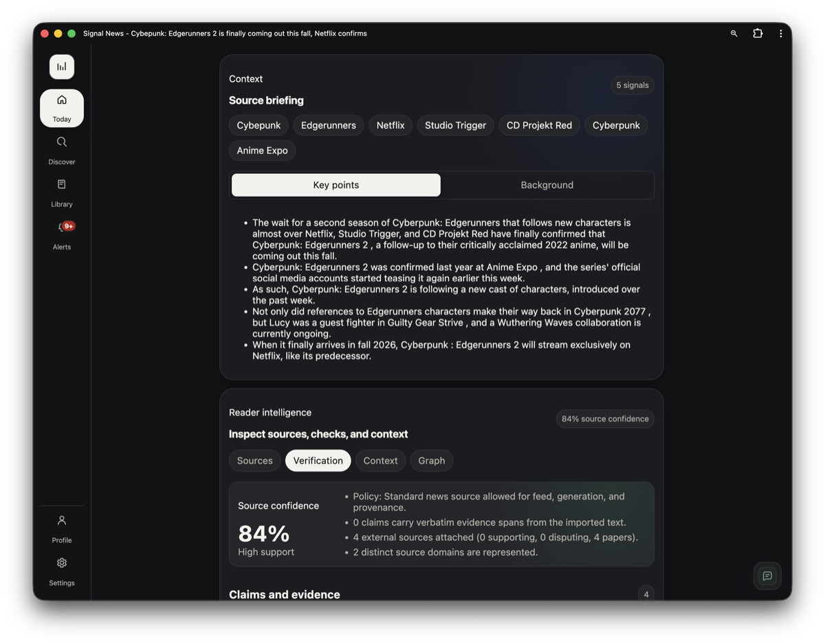Switch to the Background tab
The height and width of the screenshot is (644, 825).
coord(547,185)
